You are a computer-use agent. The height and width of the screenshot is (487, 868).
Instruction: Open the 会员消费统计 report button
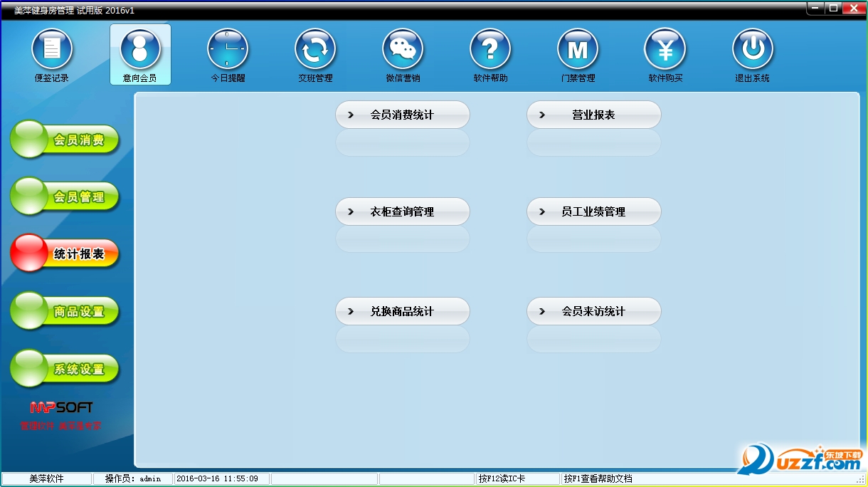[x=403, y=115]
